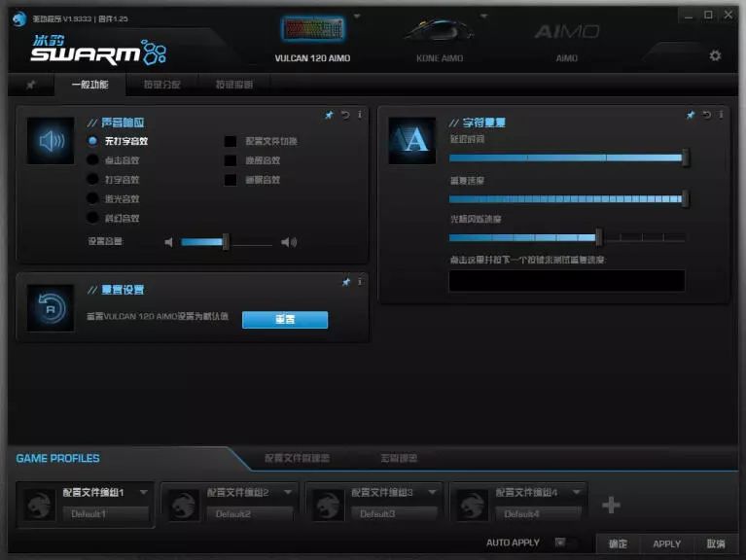Screen dimensions: 746x560
Task: Select the Default4 profile
Action: 539,514
